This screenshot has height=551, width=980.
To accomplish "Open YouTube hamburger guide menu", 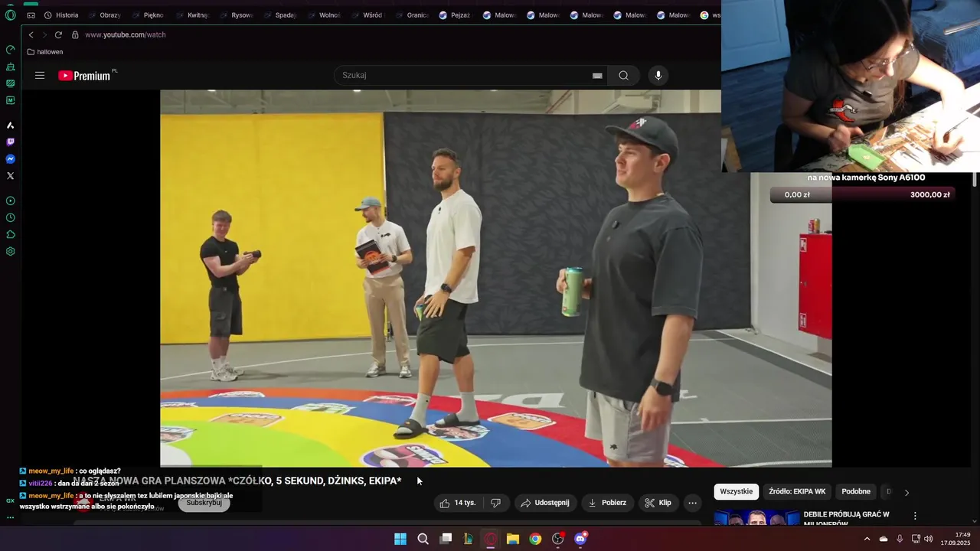I will tap(40, 76).
